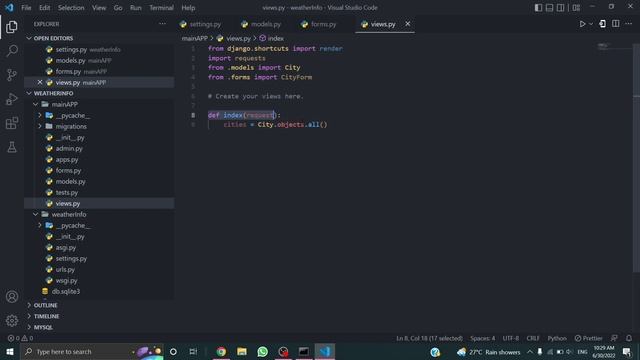Viewport: 640px width, 360px height.
Task: Expand the Timeline section
Action: tap(99, 316)
